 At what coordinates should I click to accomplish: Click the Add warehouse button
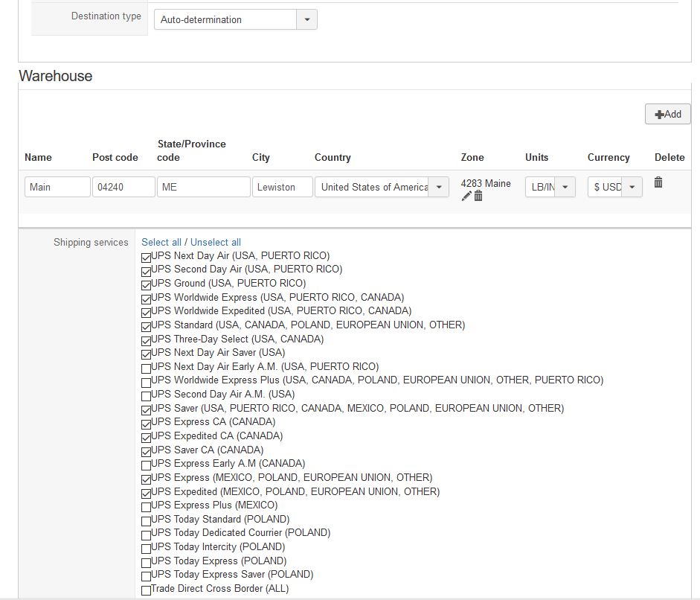click(667, 114)
